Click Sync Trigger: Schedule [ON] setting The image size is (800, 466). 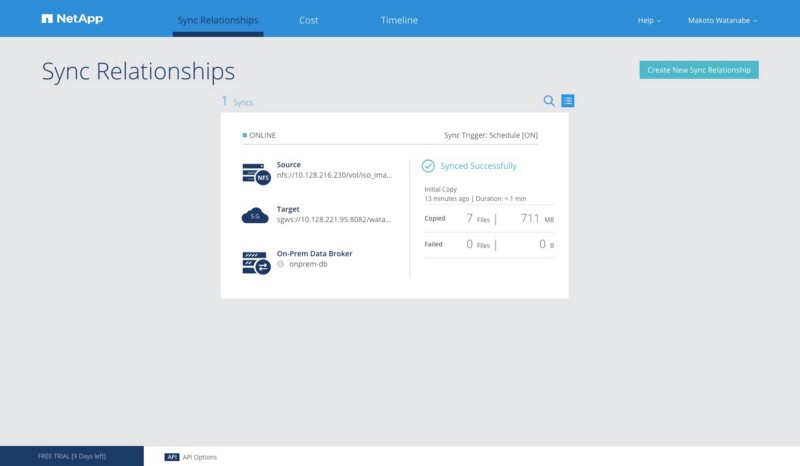[x=490, y=135]
